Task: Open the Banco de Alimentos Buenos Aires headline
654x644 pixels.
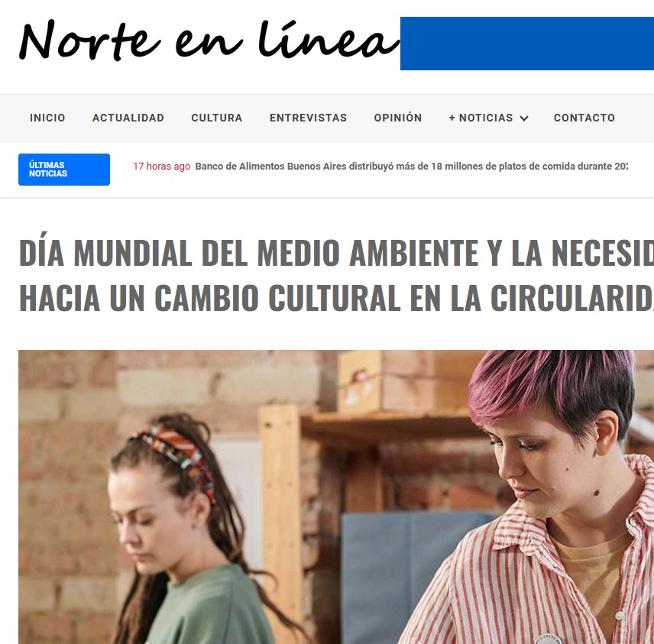Action: (411, 166)
